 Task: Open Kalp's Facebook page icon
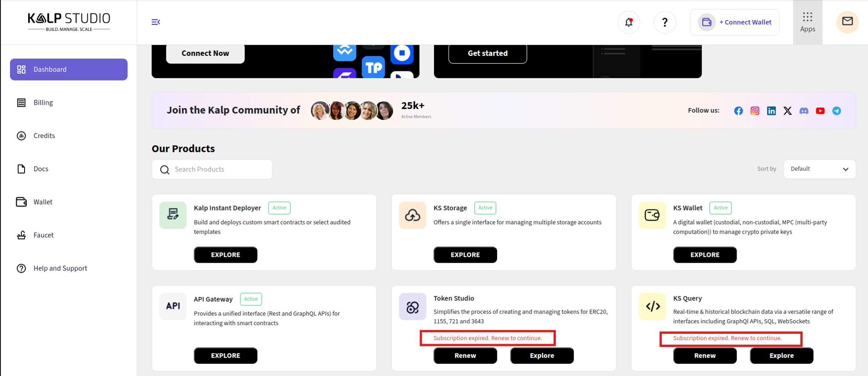(x=738, y=111)
